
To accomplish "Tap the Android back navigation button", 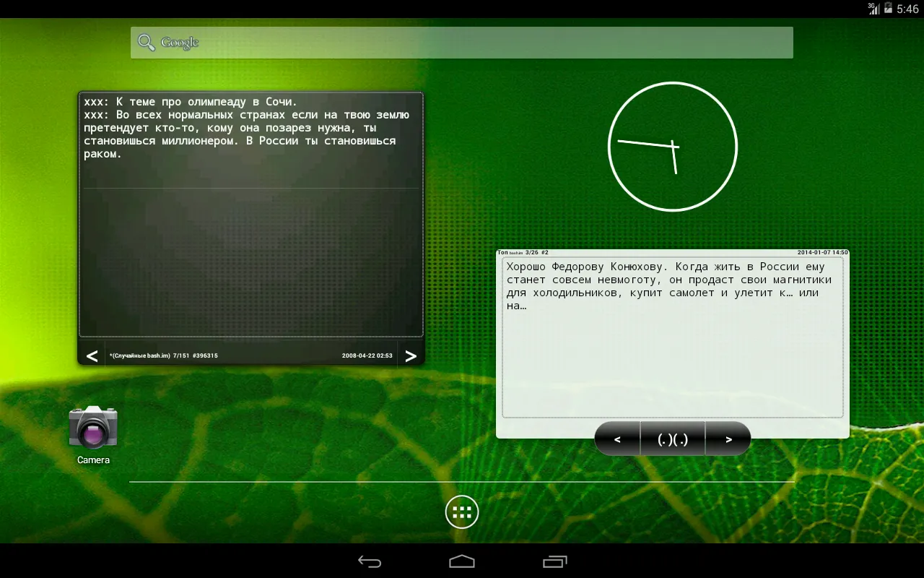I will [x=370, y=561].
